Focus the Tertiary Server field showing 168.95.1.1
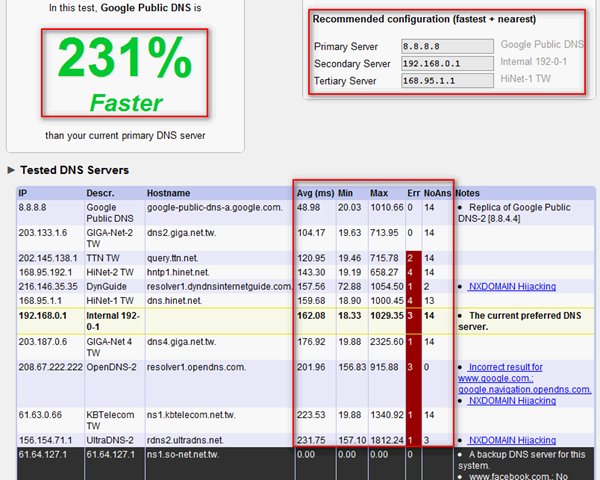 [x=447, y=81]
